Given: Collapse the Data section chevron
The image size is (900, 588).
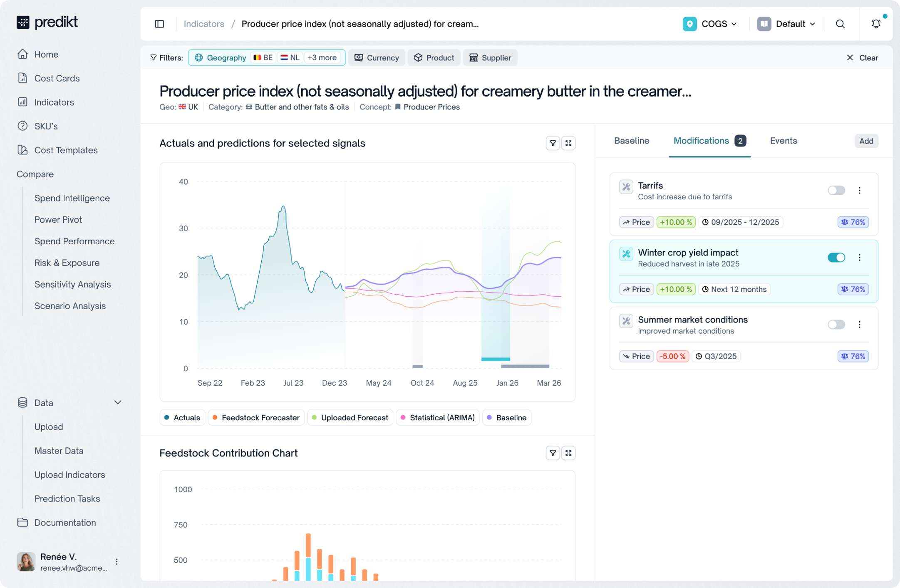Looking at the screenshot, I should click(118, 403).
